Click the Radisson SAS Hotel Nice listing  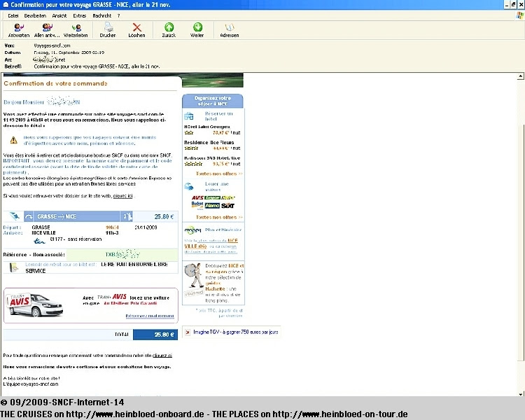tap(212, 157)
